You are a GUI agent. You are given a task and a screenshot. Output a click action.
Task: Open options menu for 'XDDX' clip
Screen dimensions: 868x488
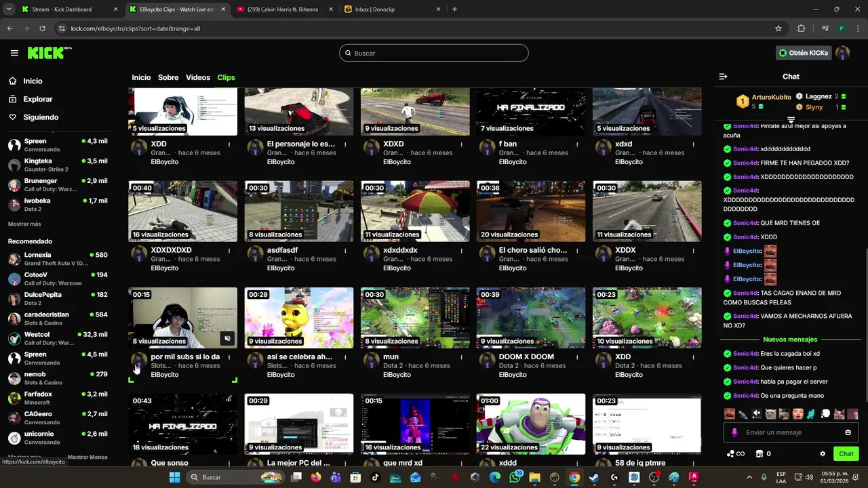693,250
